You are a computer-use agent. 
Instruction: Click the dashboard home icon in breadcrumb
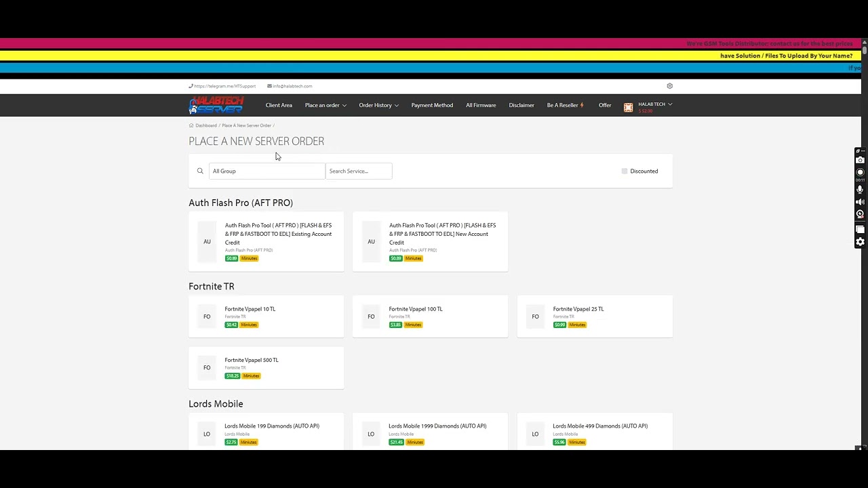pos(191,125)
